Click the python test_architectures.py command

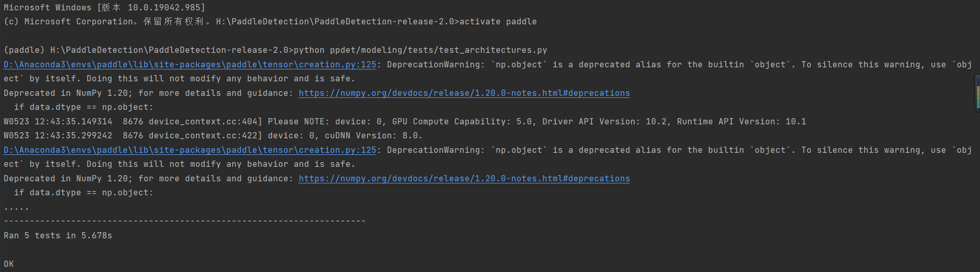click(x=420, y=50)
